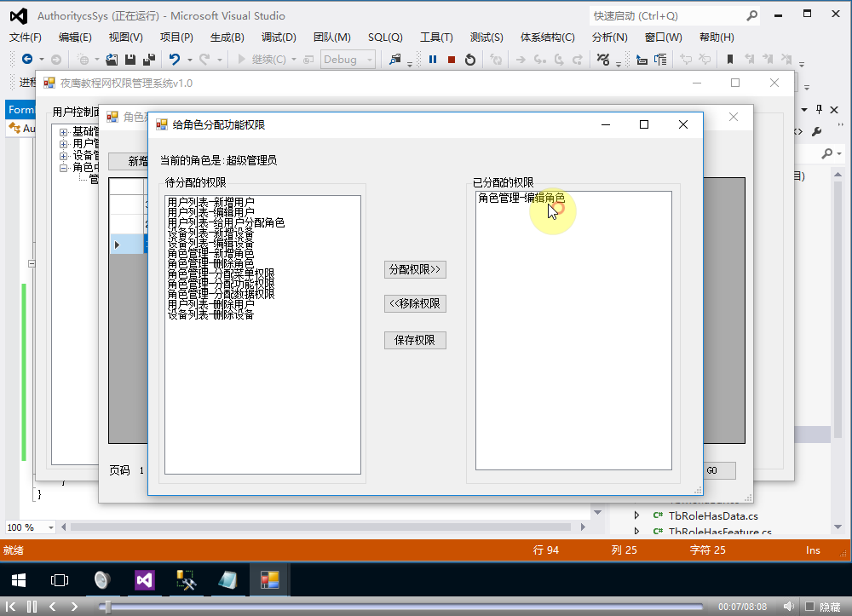The height and width of the screenshot is (616, 852).
Task: Open Task View on the taskbar
Action: 60,580
